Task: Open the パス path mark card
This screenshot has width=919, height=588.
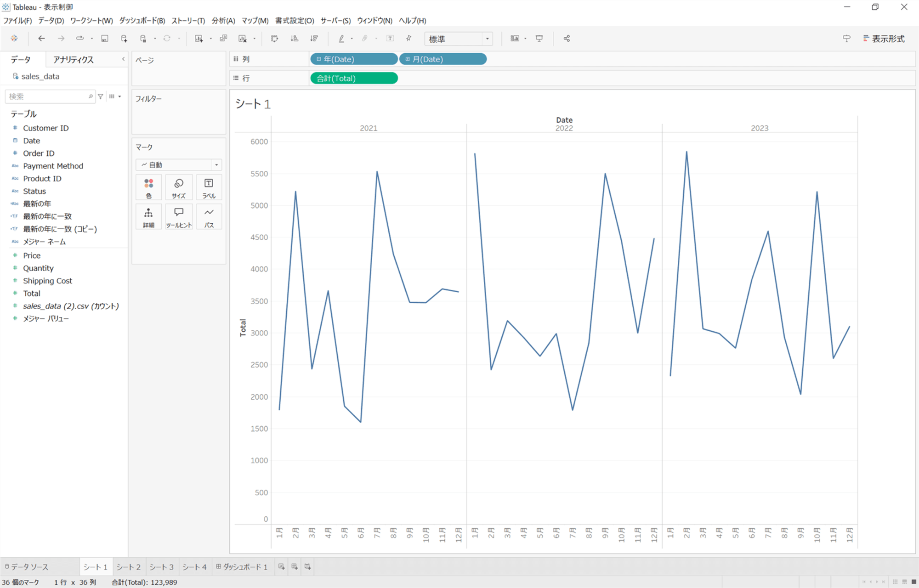Action: click(x=209, y=217)
